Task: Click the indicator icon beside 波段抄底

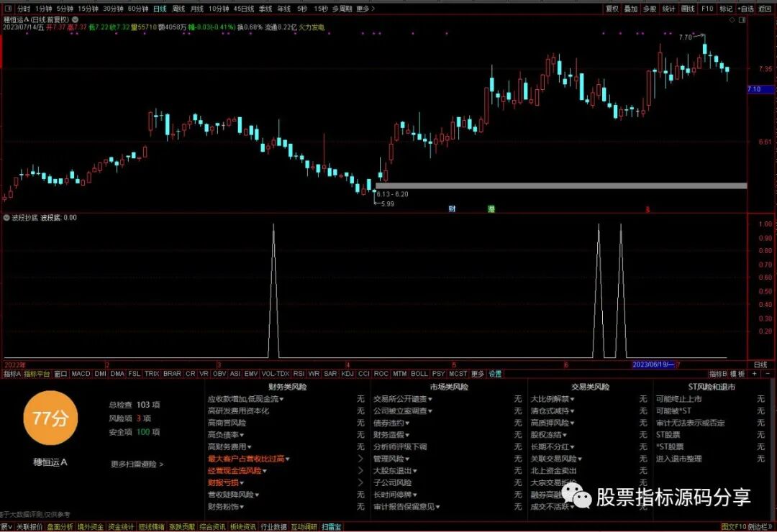Action: (6, 217)
